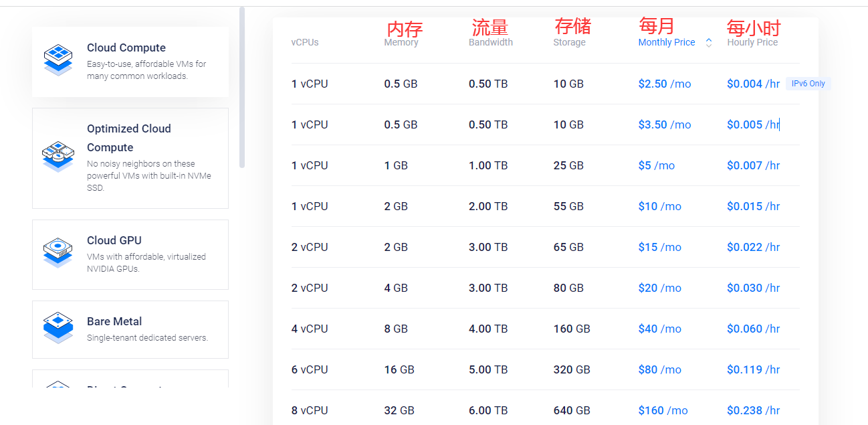
Task: Click the vCPUs column header
Action: (x=304, y=41)
